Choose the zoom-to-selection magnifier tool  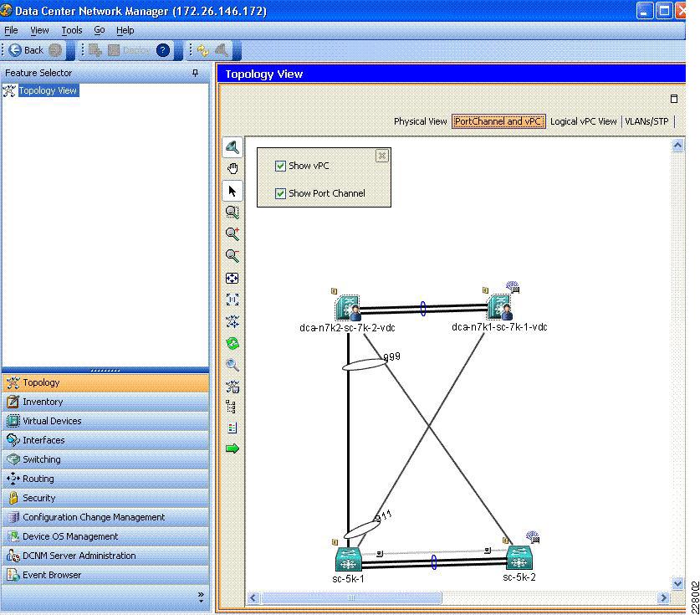pos(232,213)
